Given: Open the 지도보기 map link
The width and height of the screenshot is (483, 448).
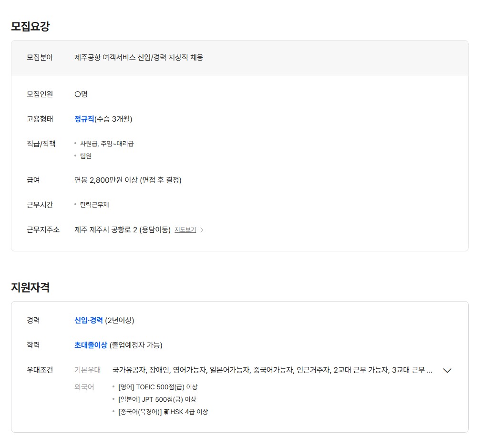Looking at the screenshot, I should pyautogui.click(x=185, y=230).
